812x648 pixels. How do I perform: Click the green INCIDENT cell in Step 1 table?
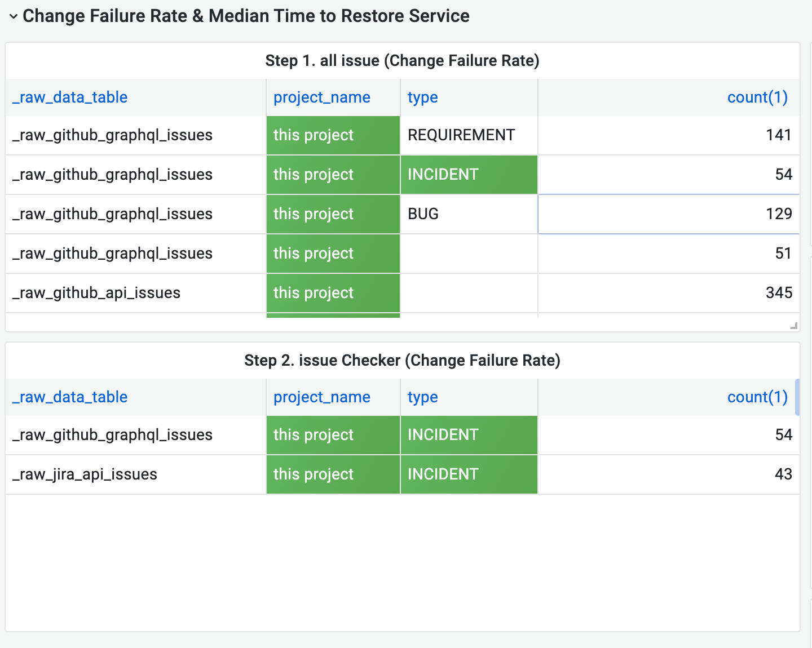pyautogui.click(x=469, y=175)
